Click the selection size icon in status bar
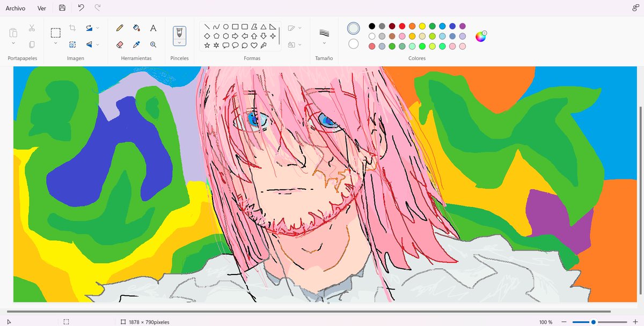Viewport: 644px width, 326px height. point(66,322)
